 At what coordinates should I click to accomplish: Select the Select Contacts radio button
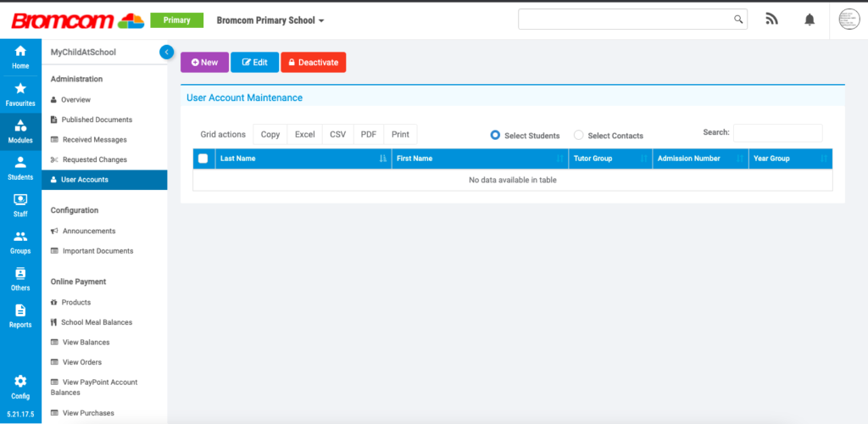coord(578,135)
